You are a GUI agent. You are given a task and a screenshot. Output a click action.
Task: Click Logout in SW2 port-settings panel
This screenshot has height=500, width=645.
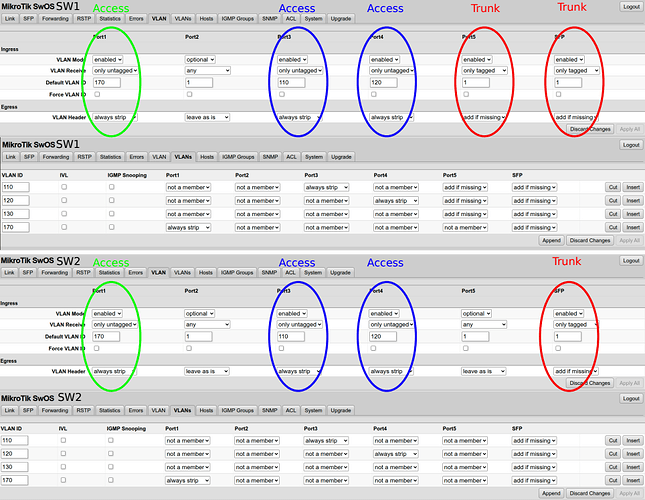click(631, 261)
